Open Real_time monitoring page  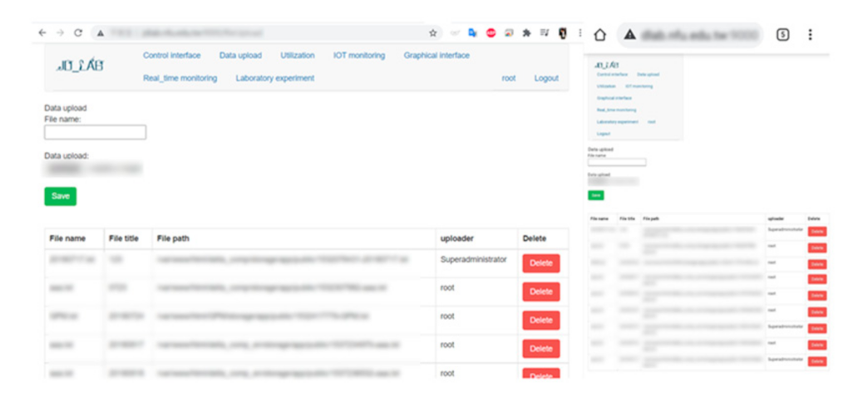(x=180, y=78)
